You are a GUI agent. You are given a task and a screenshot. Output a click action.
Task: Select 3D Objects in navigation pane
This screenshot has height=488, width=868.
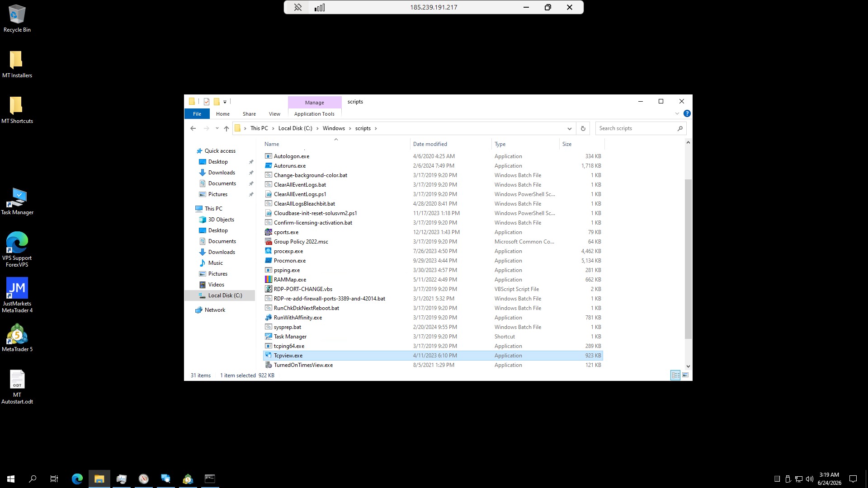[221, 220]
